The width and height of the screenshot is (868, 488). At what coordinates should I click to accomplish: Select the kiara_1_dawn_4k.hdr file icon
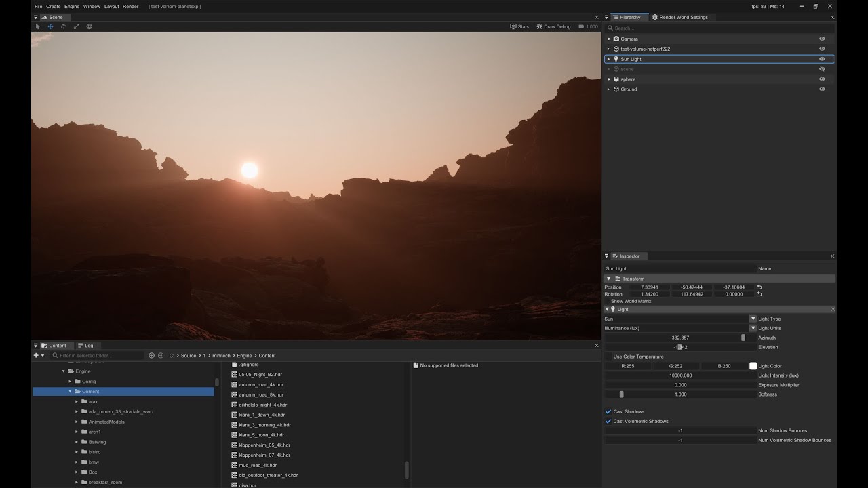click(235, 415)
